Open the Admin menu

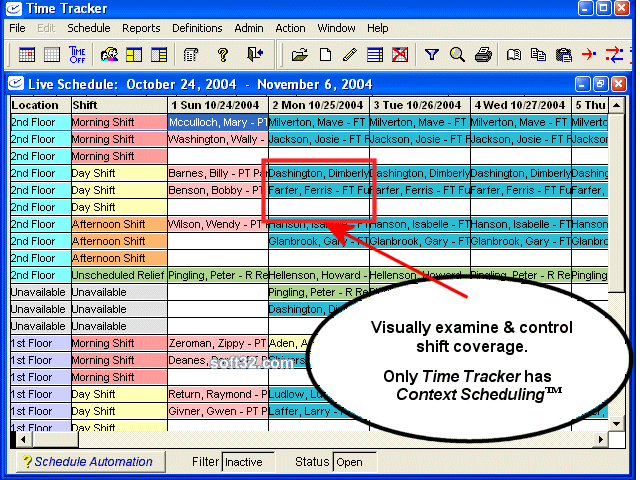(249, 28)
